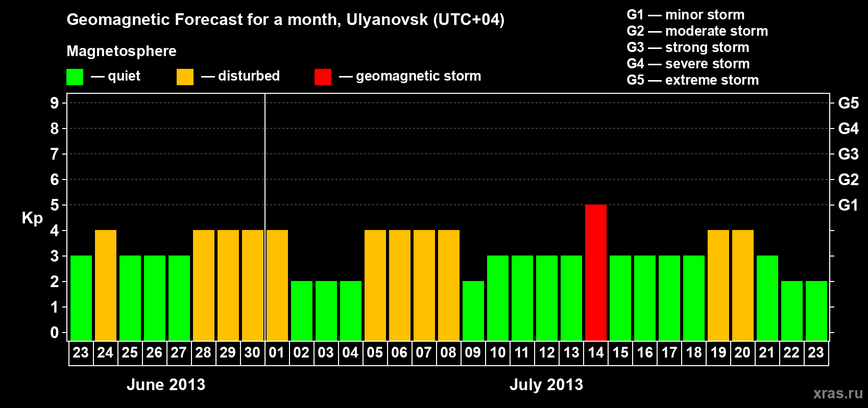Click the red geomagnetic storm legend swatch

pyautogui.click(x=323, y=77)
